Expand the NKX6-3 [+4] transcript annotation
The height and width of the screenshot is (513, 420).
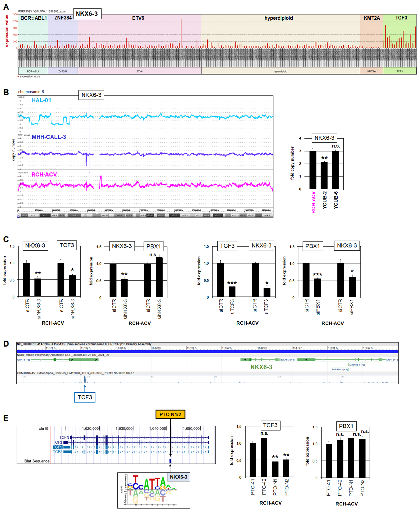[288, 360]
